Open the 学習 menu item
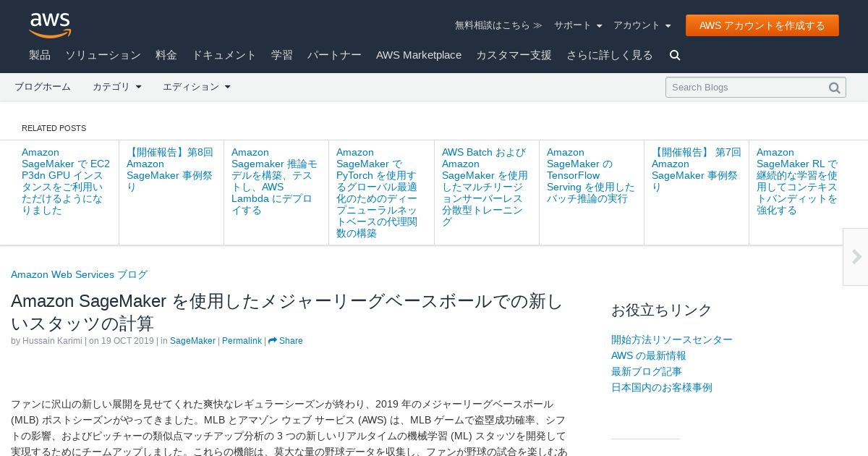The image size is (868, 456). pyautogui.click(x=282, y=55)
